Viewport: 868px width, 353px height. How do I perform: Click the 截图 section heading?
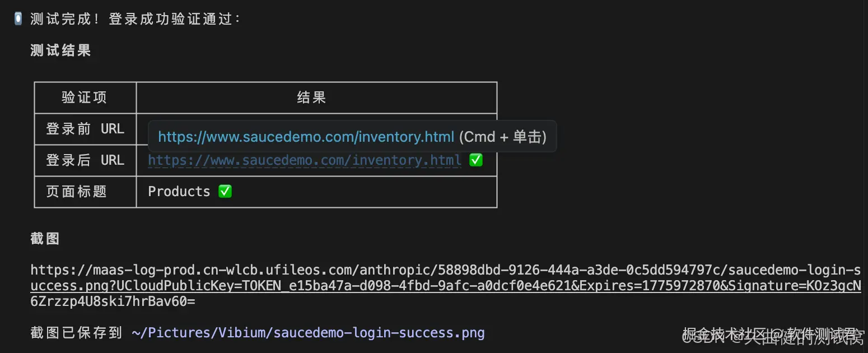click(45, 239)
